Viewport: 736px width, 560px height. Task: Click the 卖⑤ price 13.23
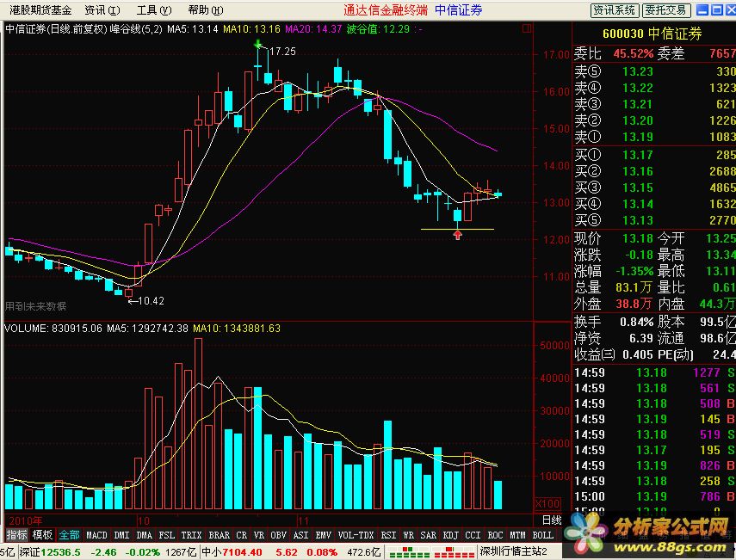pos(637,71)
